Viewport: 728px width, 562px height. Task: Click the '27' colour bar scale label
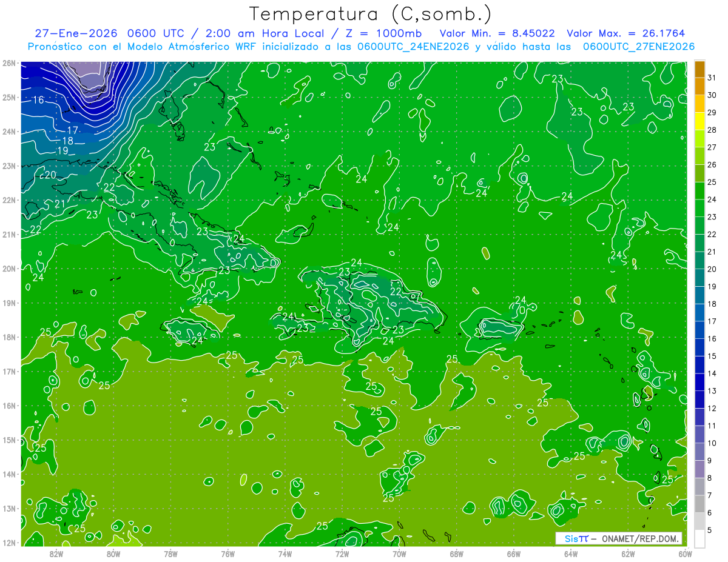[x=712, y=147]
